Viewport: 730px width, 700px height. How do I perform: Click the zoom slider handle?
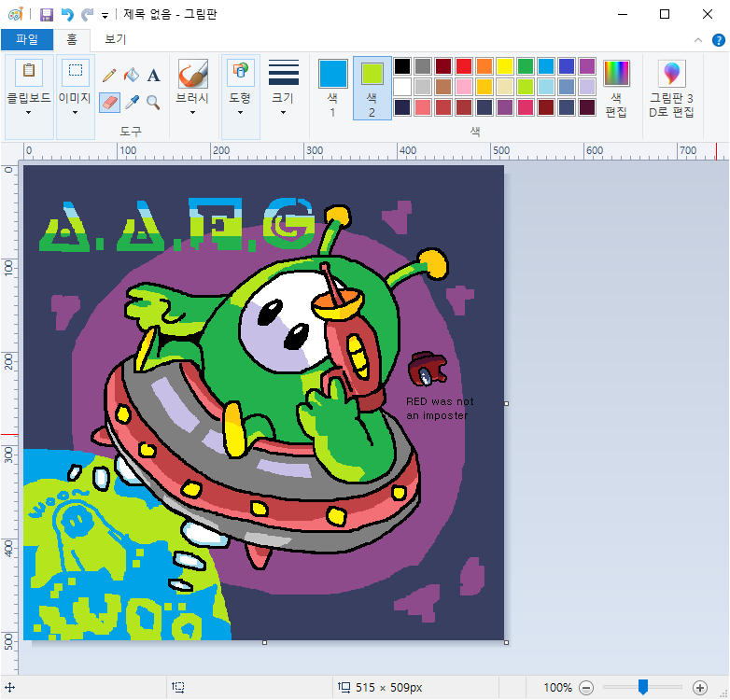(x=643, y=687)
